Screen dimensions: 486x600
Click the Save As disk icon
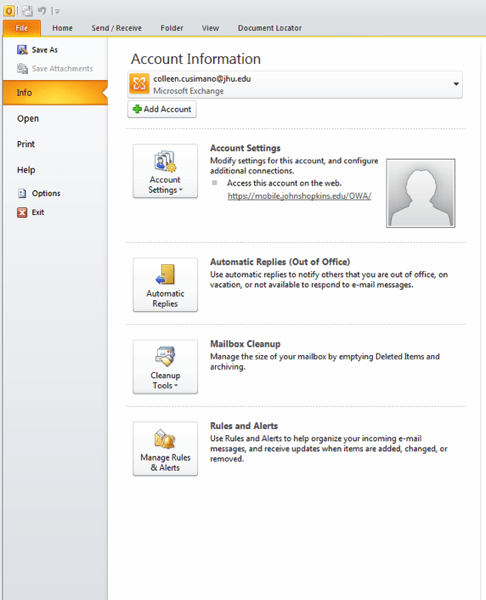coord(22,49)
